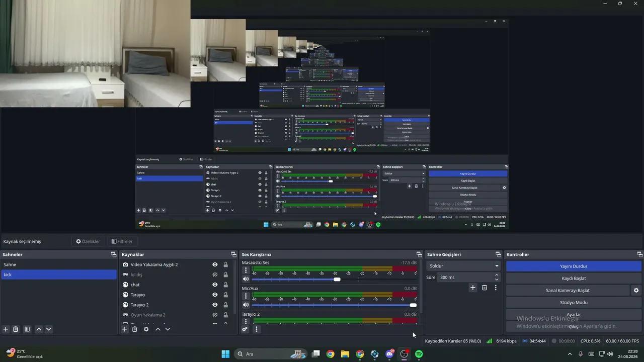Hide the Video Yakalama Aygıtı 2 source
This screenshot has width=644, height=362.
pos(215,264)
